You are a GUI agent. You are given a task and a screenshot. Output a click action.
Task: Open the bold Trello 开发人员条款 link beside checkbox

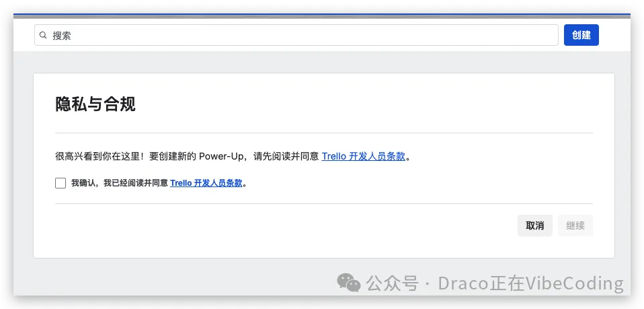(206, 183)
